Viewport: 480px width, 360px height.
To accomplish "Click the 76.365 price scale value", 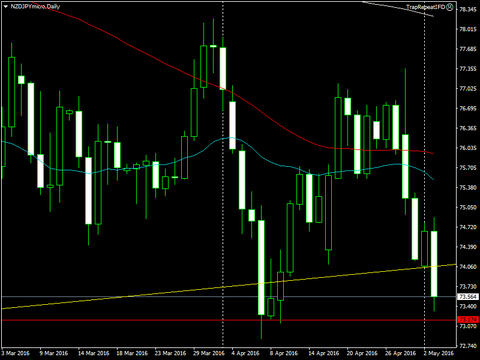I will point(468,128).
